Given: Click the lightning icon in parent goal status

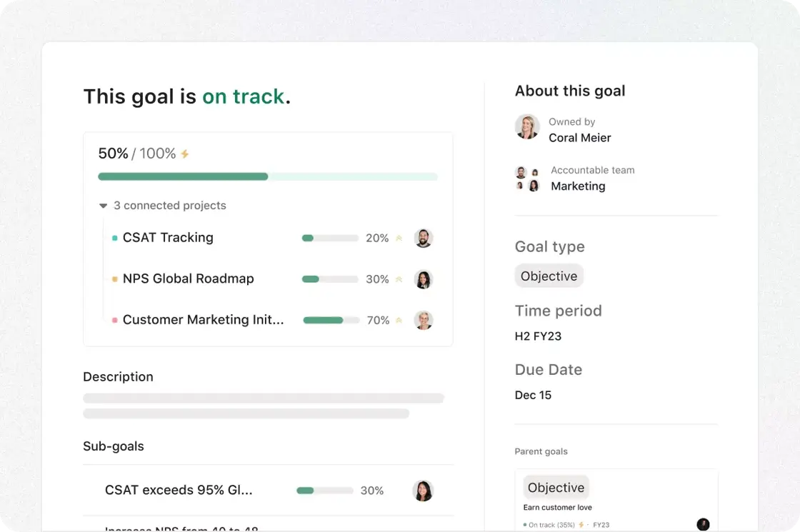Looking at the screenshot, I should click(x=581, y=525).
